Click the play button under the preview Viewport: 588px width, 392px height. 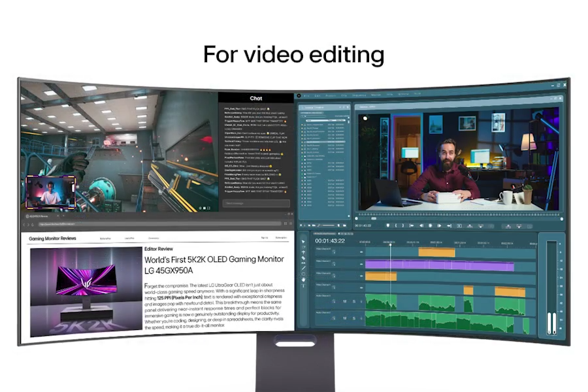(430, 225)
